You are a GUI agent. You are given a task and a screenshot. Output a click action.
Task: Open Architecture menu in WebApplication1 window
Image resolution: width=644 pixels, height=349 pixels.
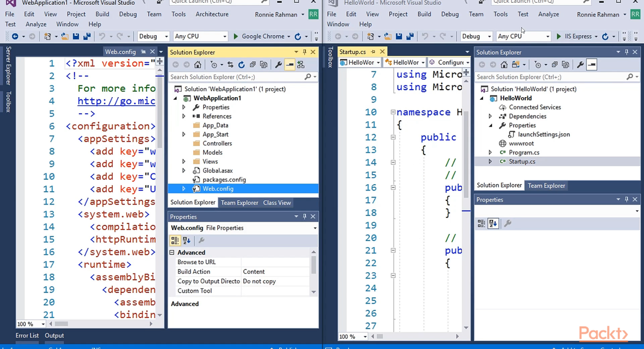[x=212, y=14]
